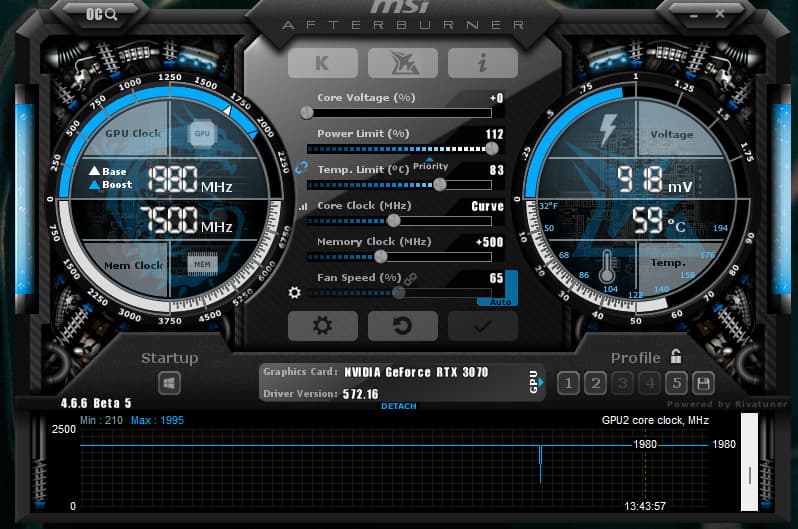Toggle the fan speed Auto button

pyautogui.click(x=500, y=301)
